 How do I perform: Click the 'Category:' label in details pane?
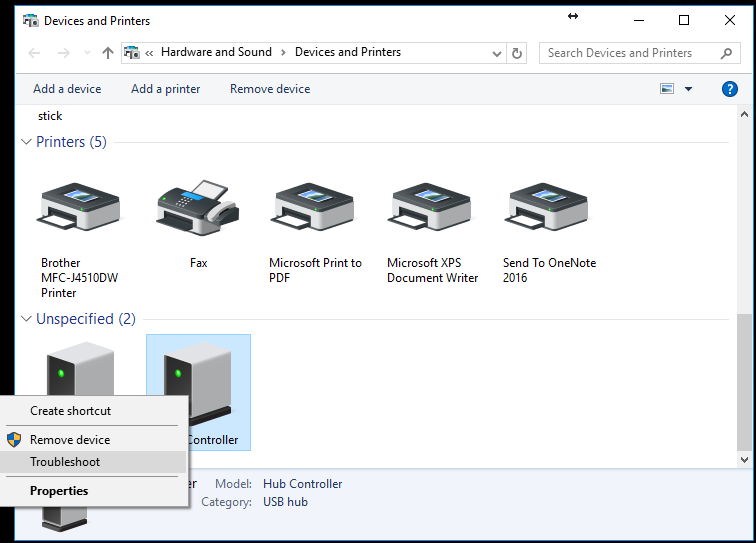(x=227, y=502)
